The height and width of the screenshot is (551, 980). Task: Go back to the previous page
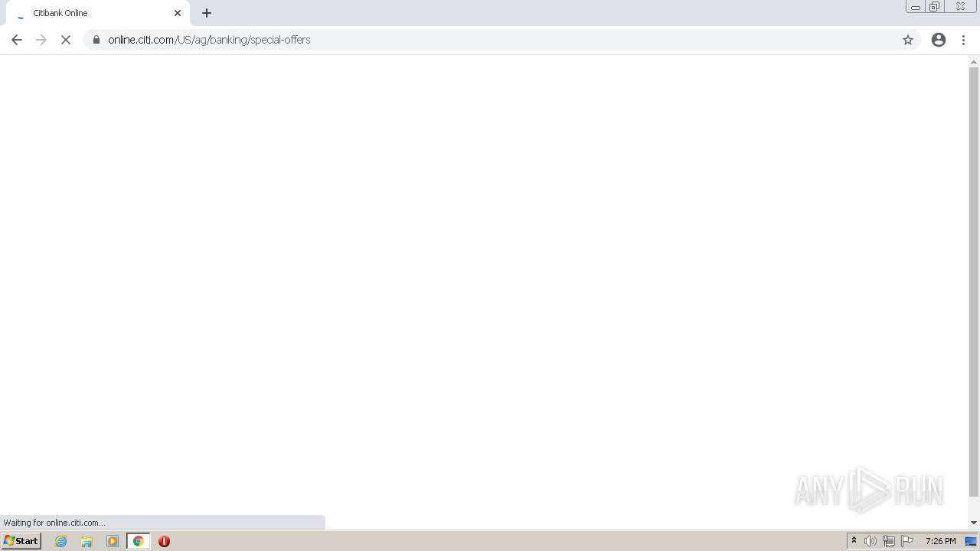(17, 40)
